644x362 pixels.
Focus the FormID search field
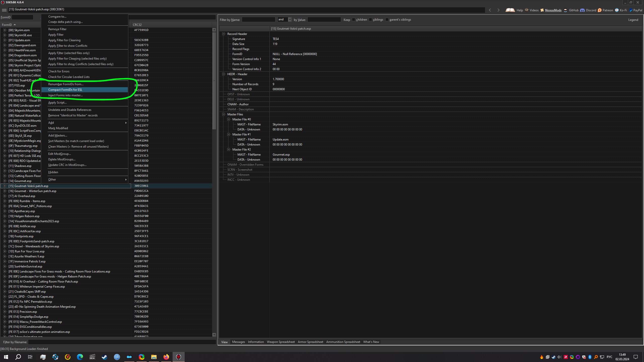(22, 17)
